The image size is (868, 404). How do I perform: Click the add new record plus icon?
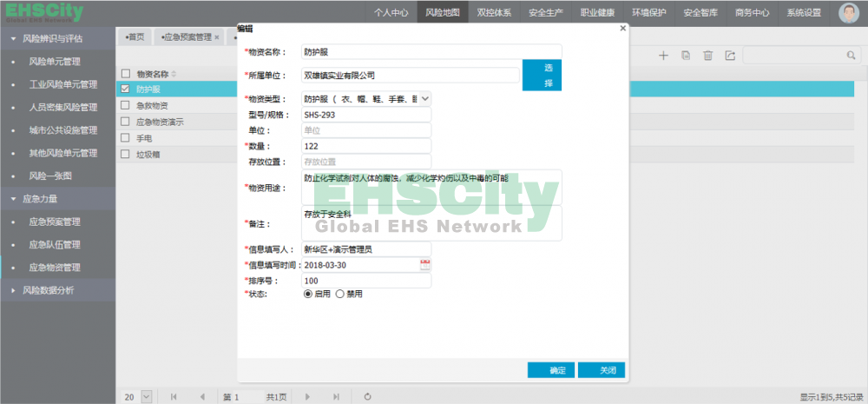coord(664,56)
